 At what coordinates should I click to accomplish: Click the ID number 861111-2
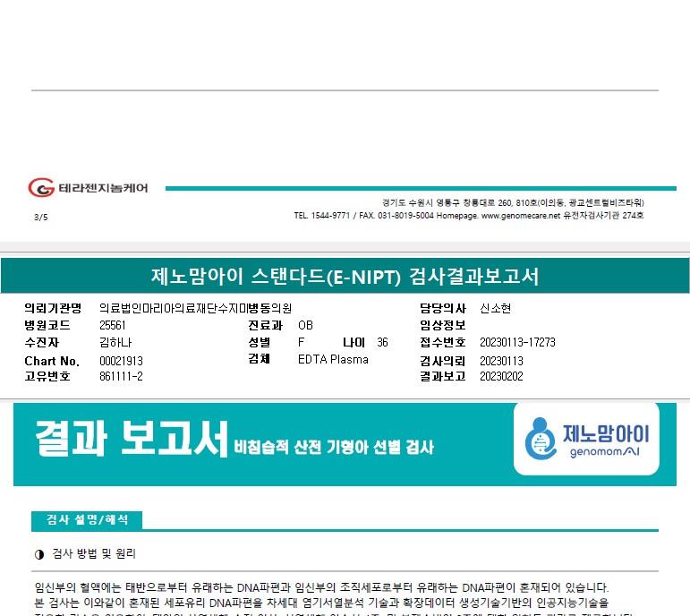(121, 376)
